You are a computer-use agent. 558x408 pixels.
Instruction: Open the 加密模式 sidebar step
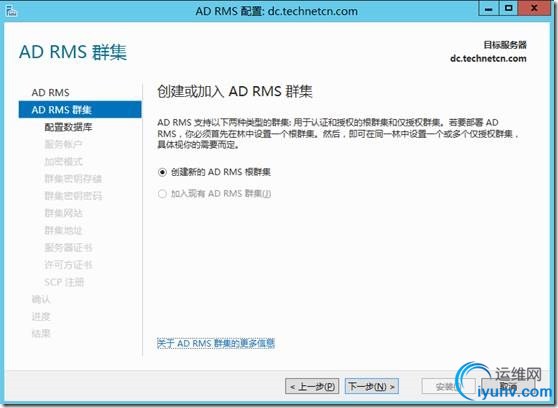point(63,162)
